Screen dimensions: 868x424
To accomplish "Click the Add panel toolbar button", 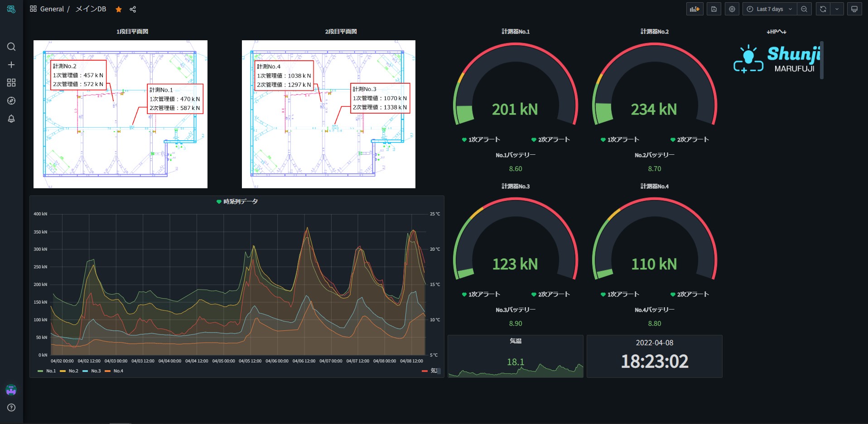I will [x=695, y=9].
